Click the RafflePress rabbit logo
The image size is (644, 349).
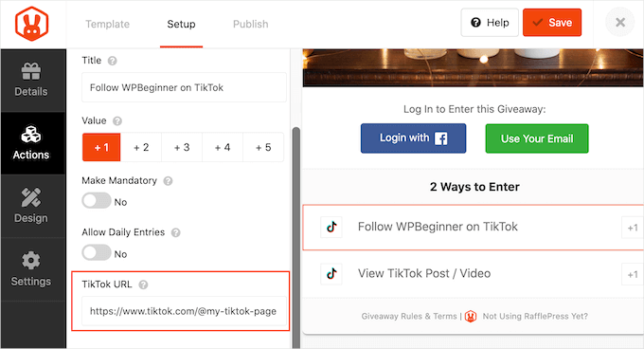(31, 24)
